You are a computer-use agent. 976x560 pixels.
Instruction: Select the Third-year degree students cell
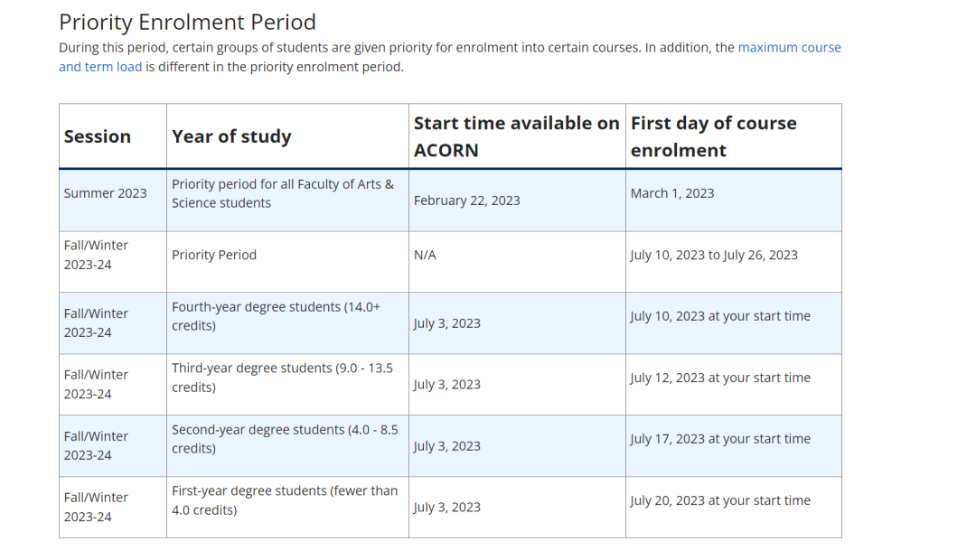tap(282, 378)
